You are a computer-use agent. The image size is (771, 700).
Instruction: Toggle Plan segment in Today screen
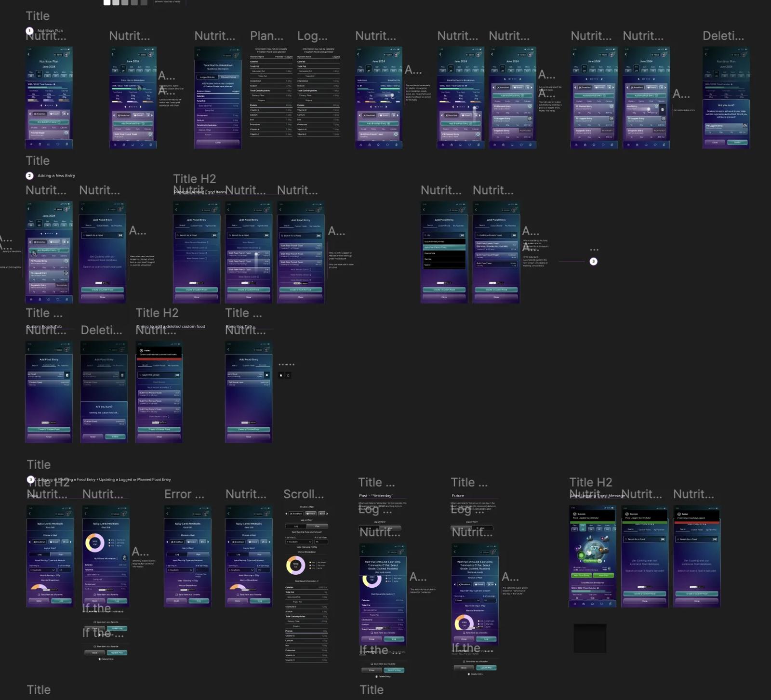point(61,555)
